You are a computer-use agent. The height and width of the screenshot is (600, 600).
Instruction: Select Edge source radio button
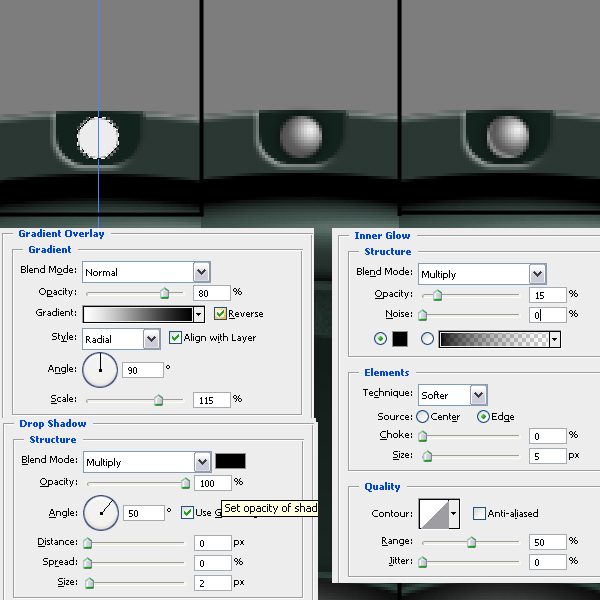[483, 417]
